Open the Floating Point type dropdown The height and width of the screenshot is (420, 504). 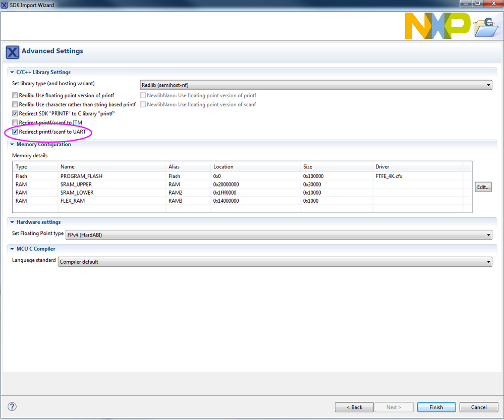pos(278,235)
